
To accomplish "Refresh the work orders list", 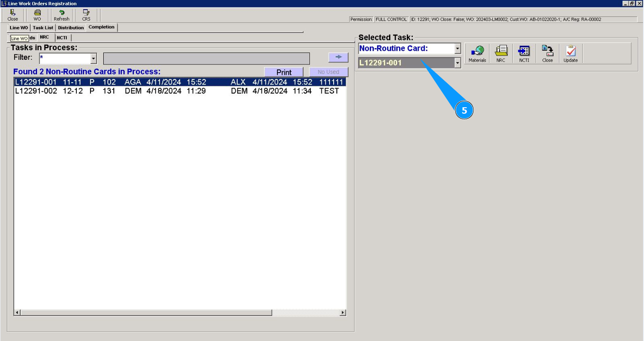I will coord(62,15).
